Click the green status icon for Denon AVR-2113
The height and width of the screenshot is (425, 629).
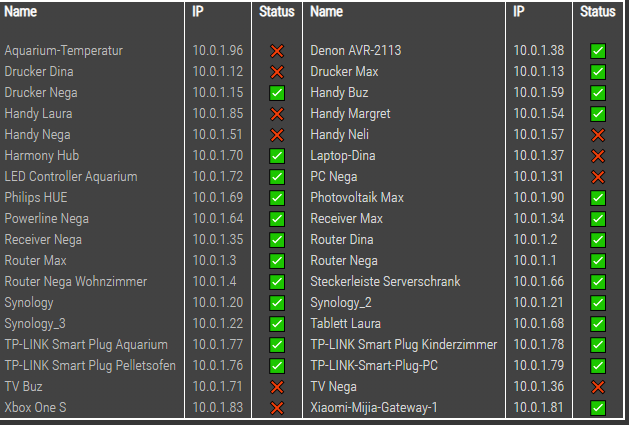point(598,50)
